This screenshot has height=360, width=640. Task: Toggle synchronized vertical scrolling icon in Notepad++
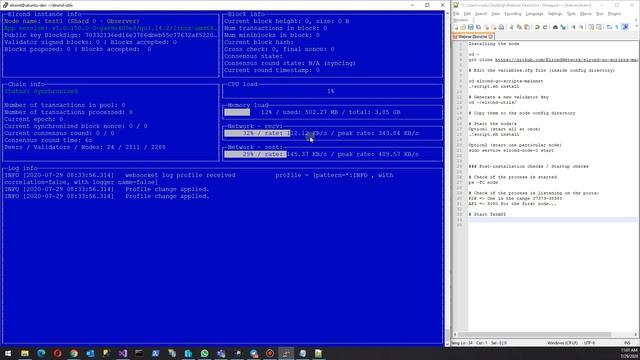pyautogui.click(x=591, y=27)
